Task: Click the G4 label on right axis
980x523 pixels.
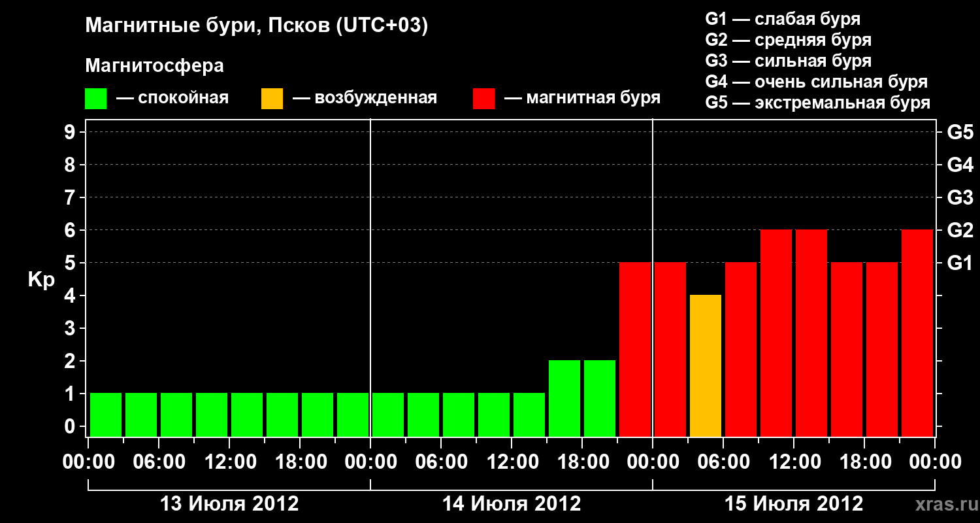Action: (x=960, y=165)
